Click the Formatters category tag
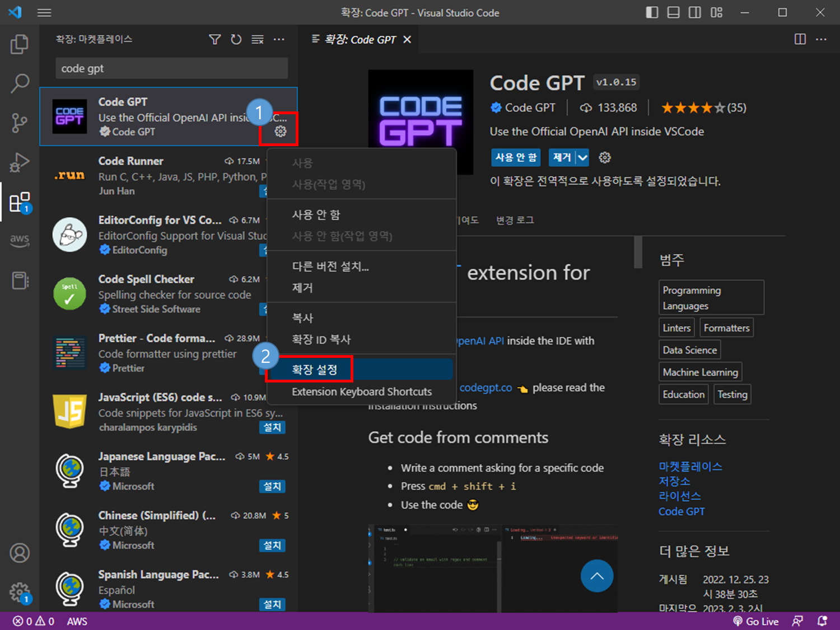The image size is (840, 630). pos(726,328)
